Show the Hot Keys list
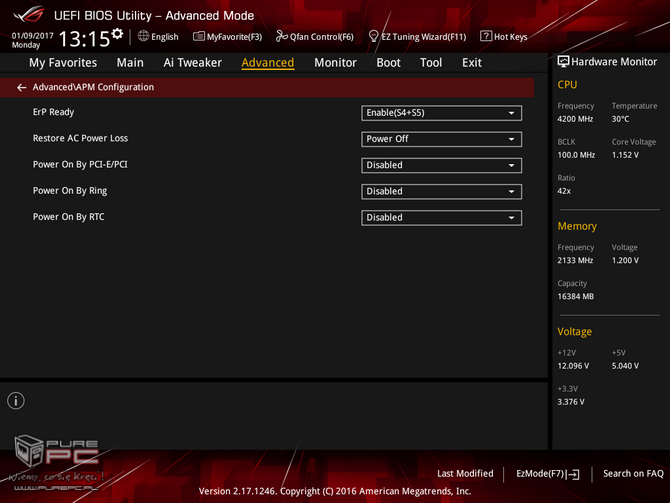 [504, 37]
